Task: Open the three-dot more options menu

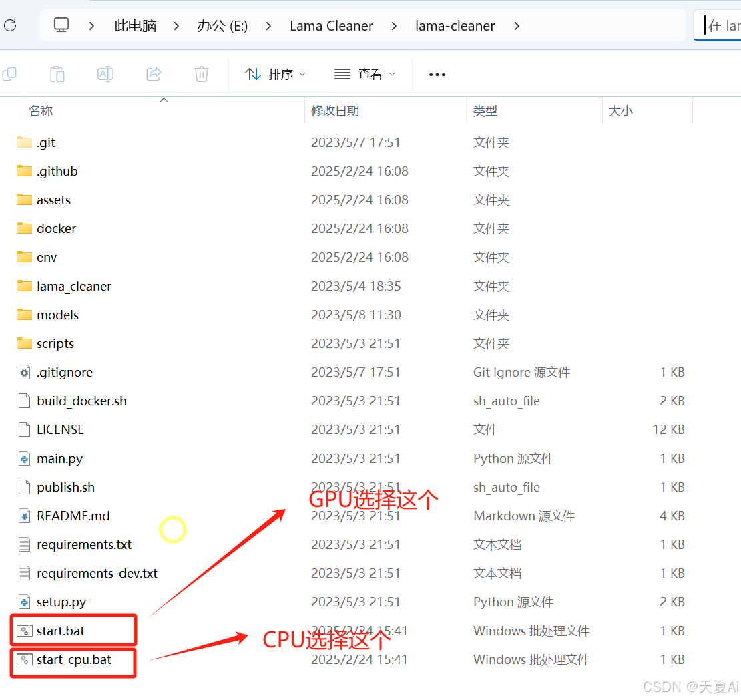Action: [437, 75]
